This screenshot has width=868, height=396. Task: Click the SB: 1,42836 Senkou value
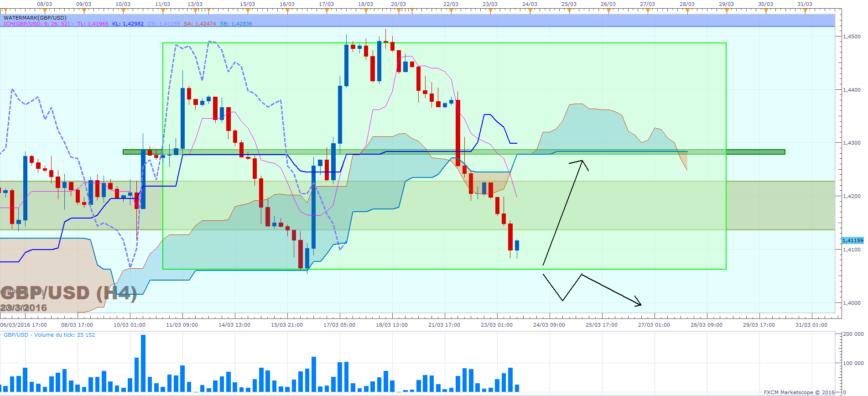[x=236, y=24]
